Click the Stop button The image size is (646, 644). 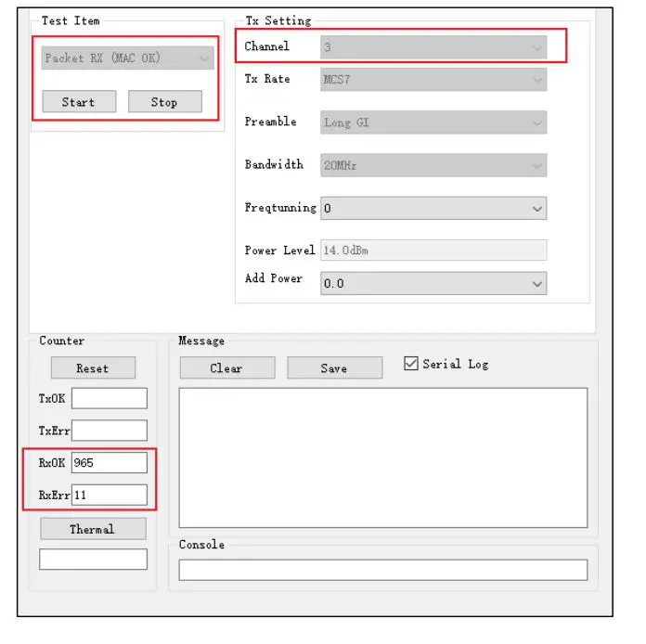[165, 101]
